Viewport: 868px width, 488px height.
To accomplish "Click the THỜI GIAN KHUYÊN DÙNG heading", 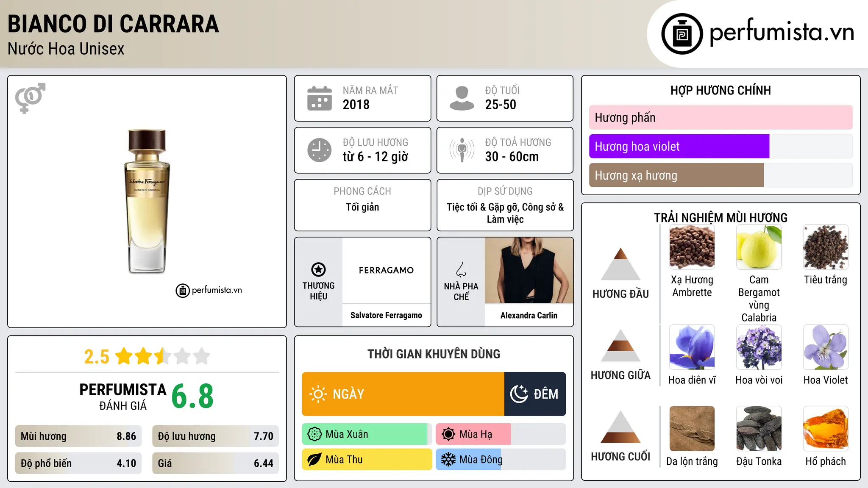I will click(x=434, y=354).
